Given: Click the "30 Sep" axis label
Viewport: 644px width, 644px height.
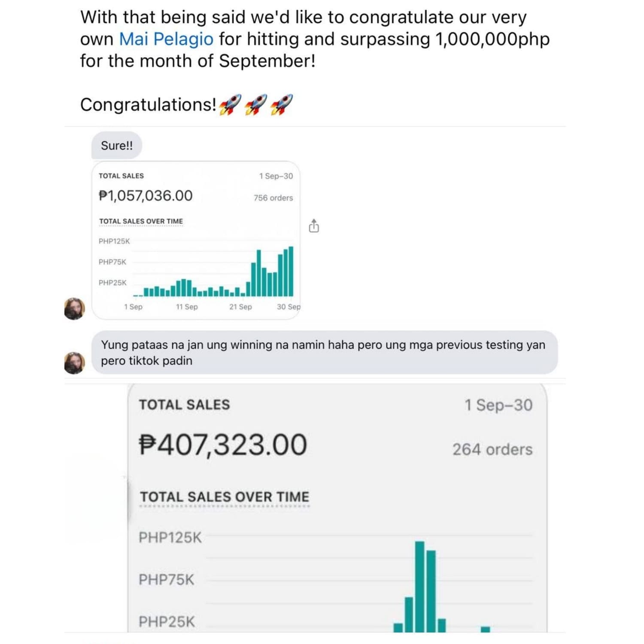Looking at the screenshot, I should (288, 307).
